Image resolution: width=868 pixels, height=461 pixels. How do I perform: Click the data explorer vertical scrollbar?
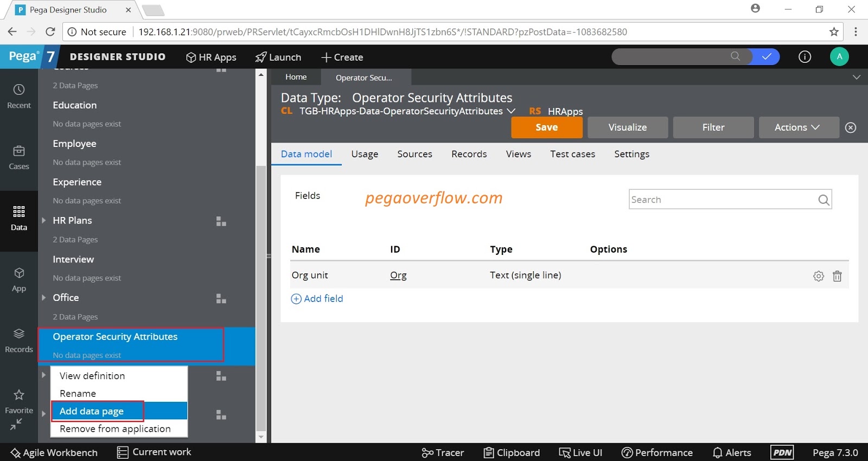(x=261, y=298)
